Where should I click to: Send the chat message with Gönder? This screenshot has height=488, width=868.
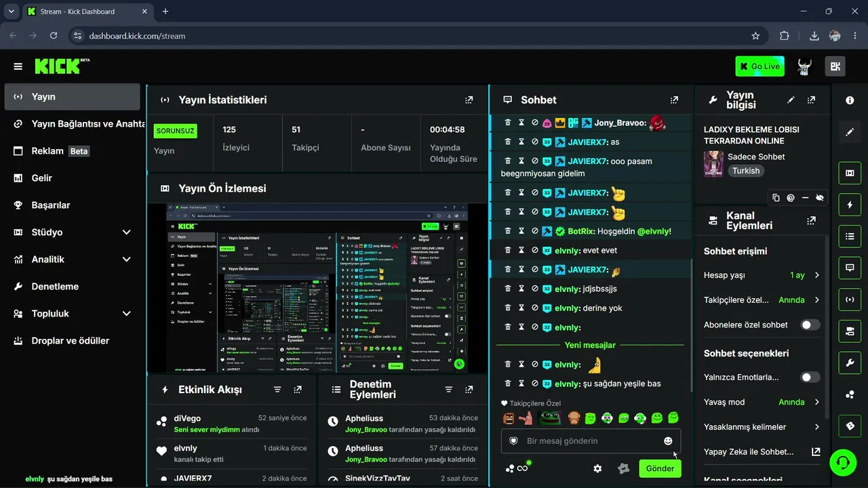point(660,468)
